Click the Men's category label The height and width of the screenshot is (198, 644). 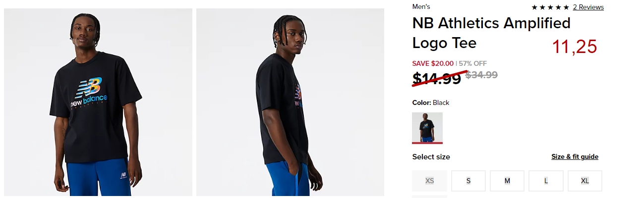point(421,7)
